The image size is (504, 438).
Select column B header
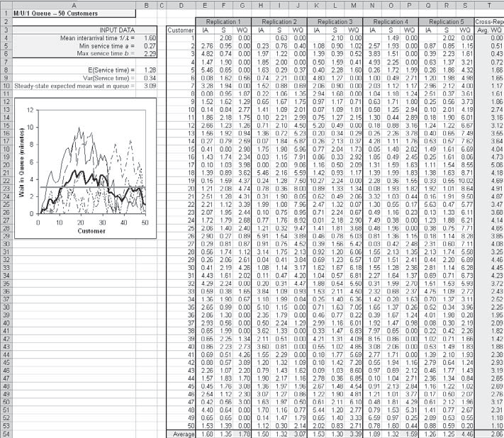click(x=146, y=5)
